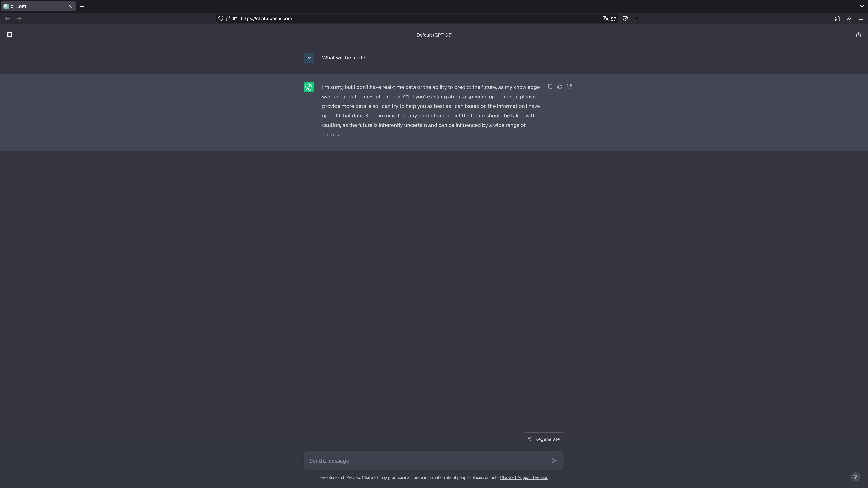Give the response a thumbs down
The image size is (868, 488).
pos(569,86)
